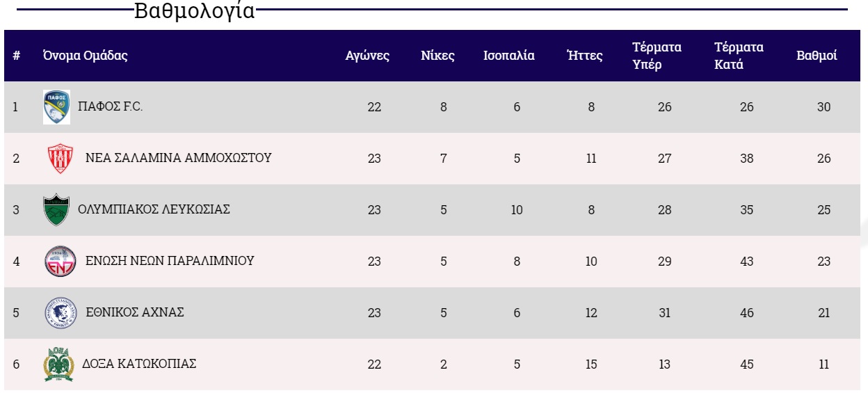Click the Pafos F.C. team logo
The image size is (868, 393).
(x=56, y=107)
